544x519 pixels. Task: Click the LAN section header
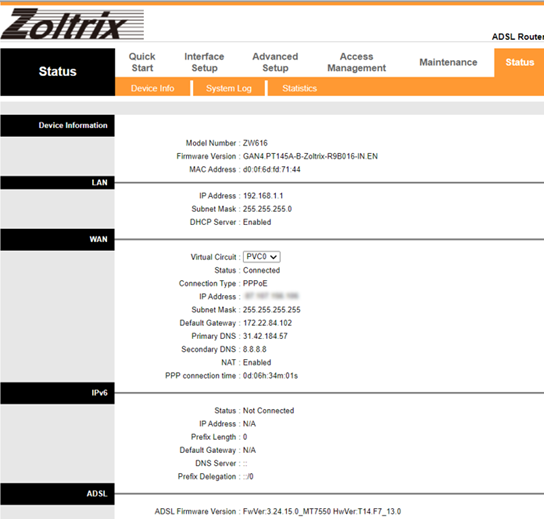[x=58, y=182]
